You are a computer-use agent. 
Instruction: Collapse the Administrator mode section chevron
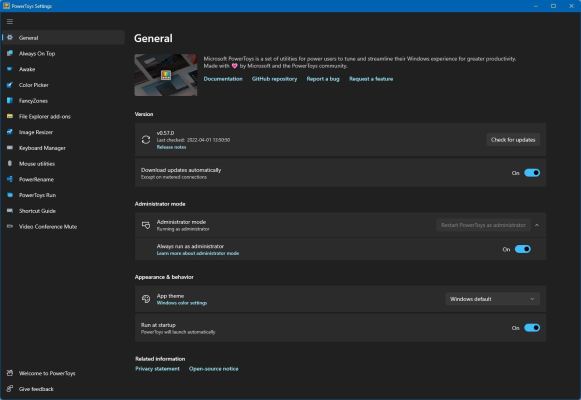(x=537, y=225)
